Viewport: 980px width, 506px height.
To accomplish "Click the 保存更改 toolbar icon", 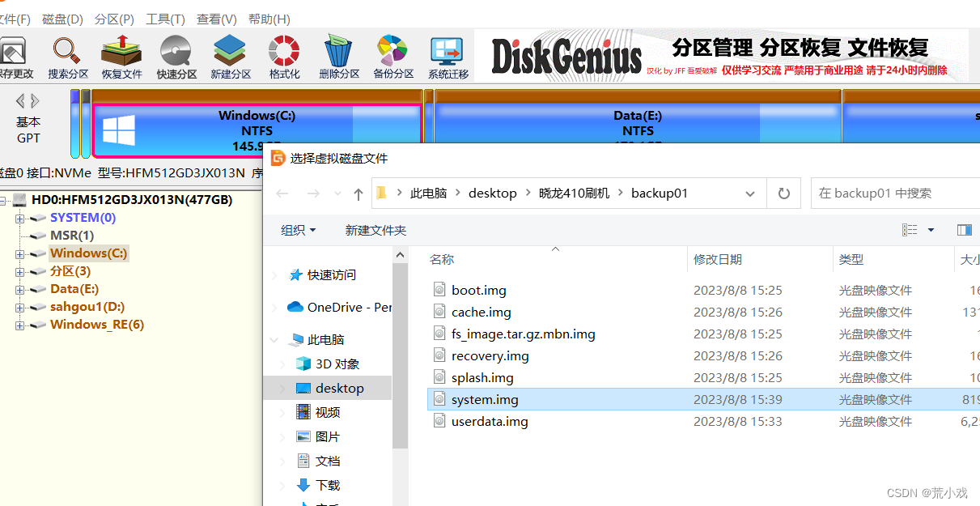I will pyautogui.click(x=13, y=50).
